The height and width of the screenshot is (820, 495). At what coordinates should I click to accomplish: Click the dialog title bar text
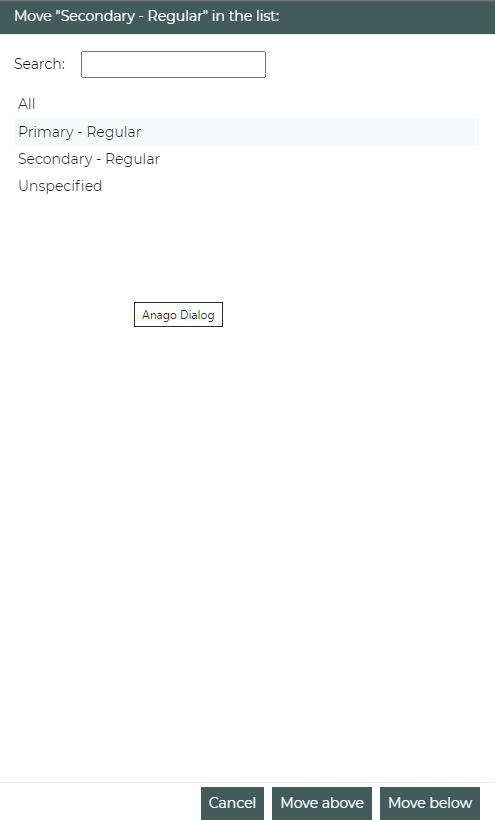146,16
